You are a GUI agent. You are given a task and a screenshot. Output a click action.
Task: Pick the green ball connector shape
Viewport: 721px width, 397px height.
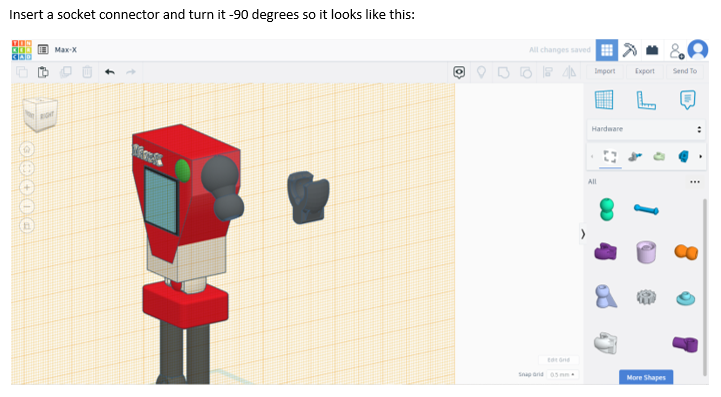click(607, 209)
